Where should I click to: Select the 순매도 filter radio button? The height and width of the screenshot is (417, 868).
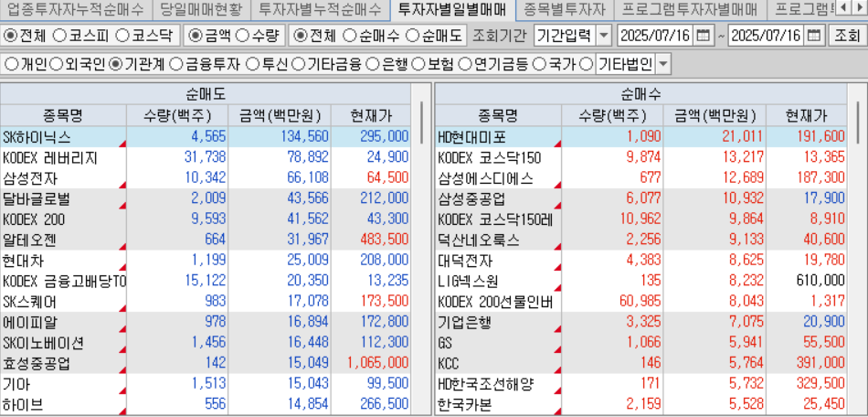(412, 36)
